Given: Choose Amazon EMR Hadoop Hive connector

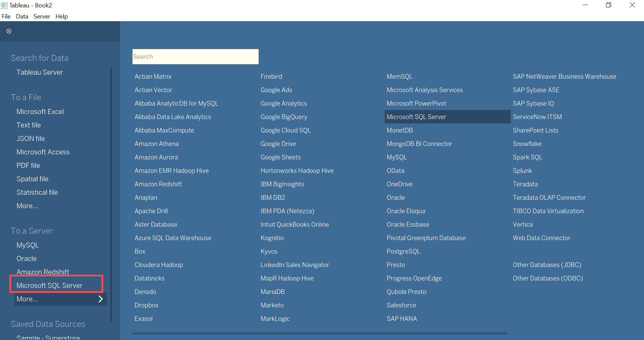Looking at the screenshot, I should [x=172, y=171].
